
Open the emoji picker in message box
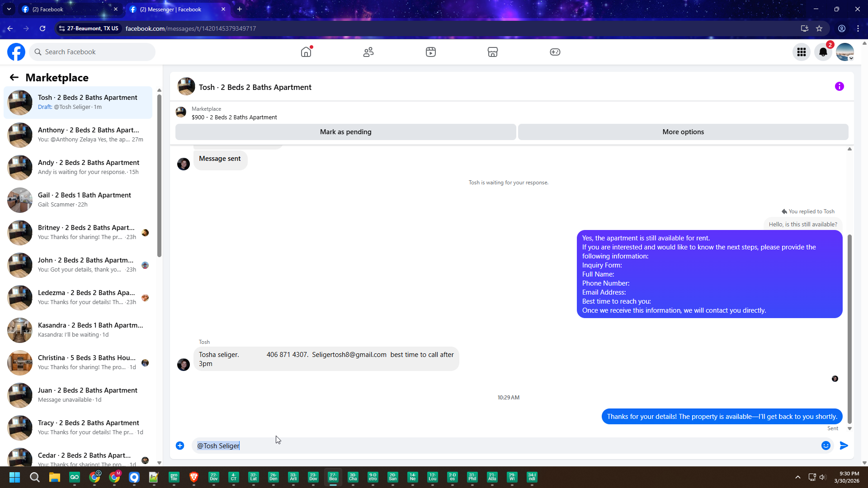pos(826,446)
